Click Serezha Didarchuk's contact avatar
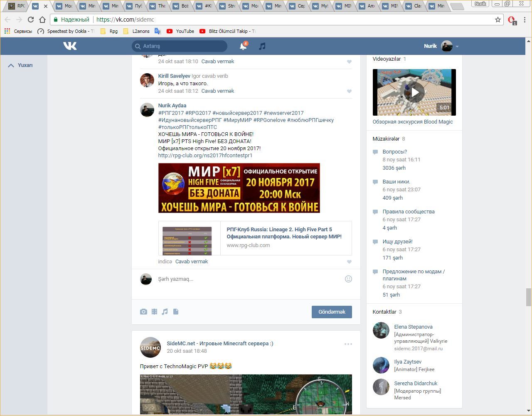This screenshot has height=416, width=532. [x=381, y=387]
